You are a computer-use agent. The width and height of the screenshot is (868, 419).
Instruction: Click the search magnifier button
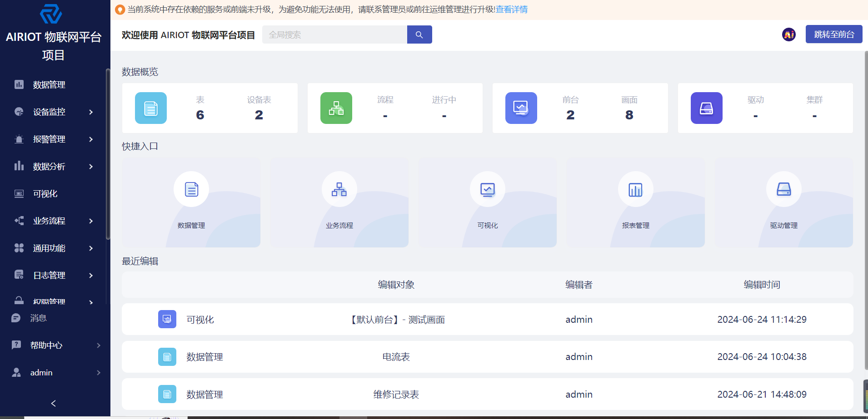419,35
